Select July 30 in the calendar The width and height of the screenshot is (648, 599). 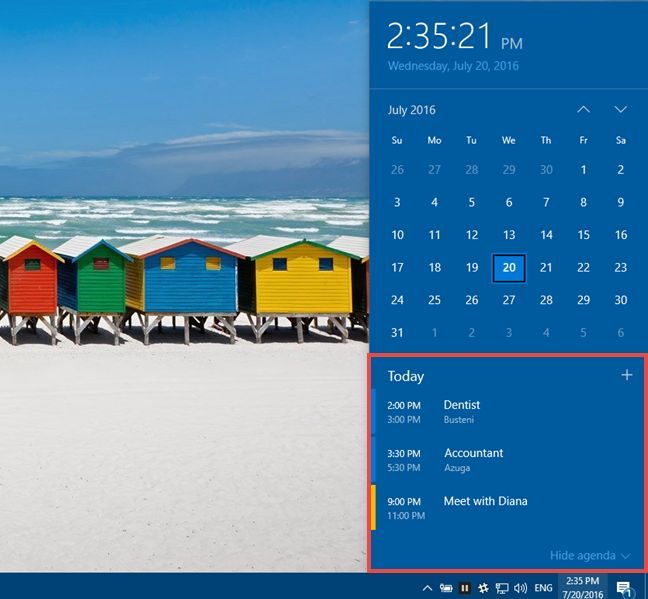[x=620, y=300]
